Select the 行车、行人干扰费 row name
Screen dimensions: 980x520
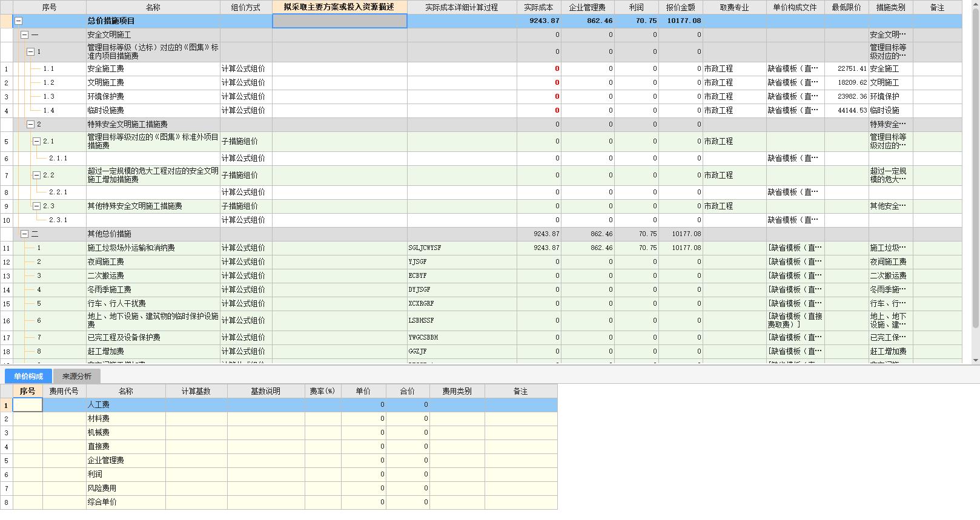[x=117, y=304]
